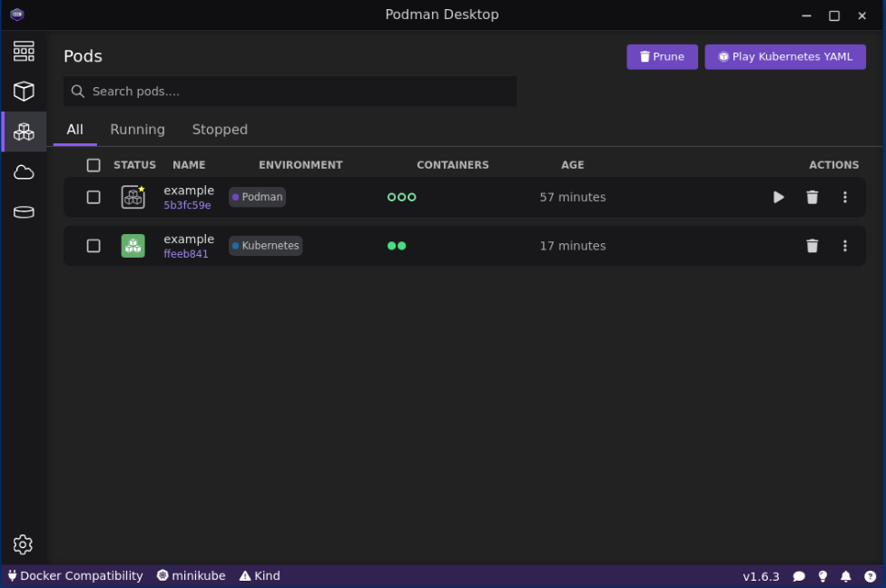
Task: Click the 17 minutes age cell
Action: coord(573,246)
